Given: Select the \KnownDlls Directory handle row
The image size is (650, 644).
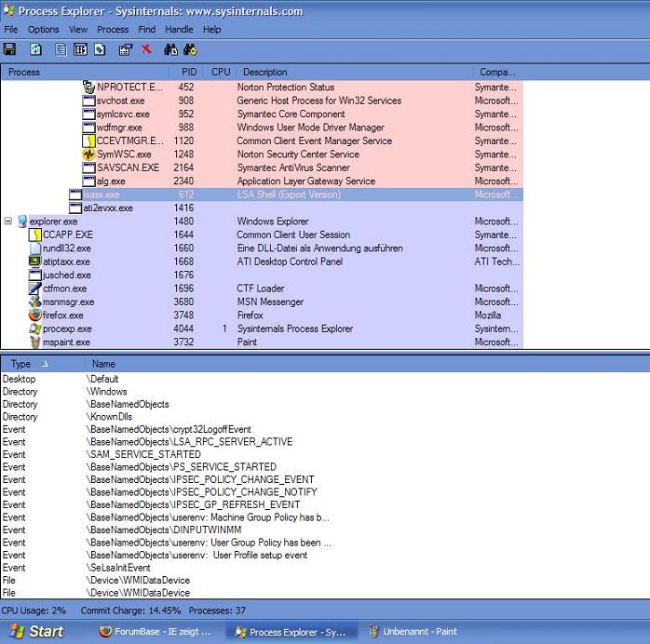Looking at the screenshot, I should pos(325,417).
